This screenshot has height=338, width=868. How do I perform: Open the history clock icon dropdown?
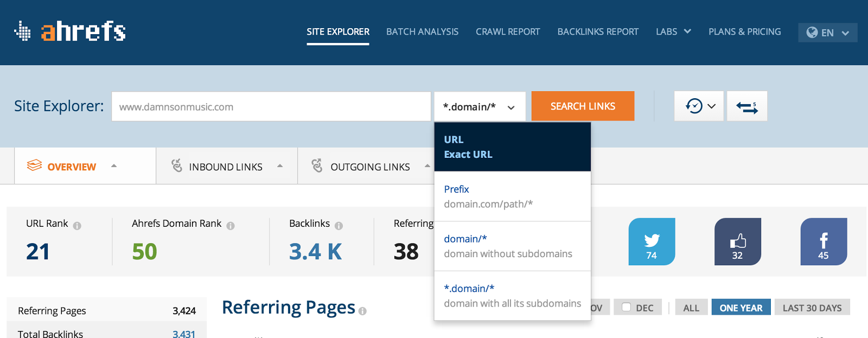pyautogui.click(x=699, y=106)
